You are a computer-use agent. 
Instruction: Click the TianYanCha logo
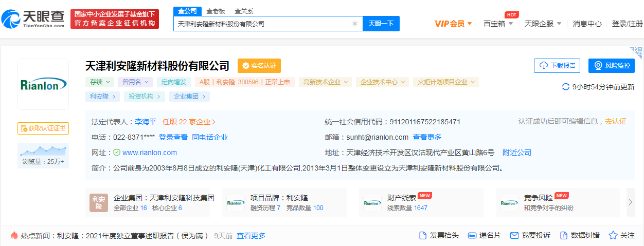tap(33, 19)
